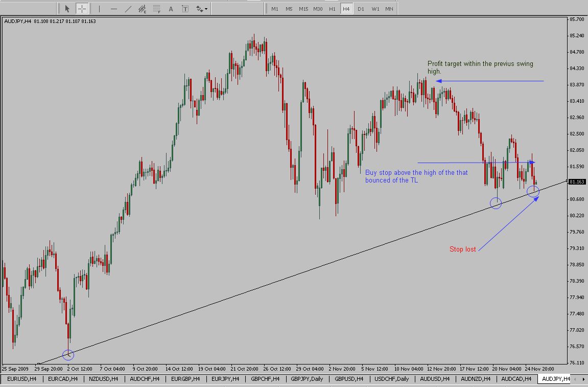Image resolution: width=588 pixels, height=387 pixels.
Task: Activate the crosshair tool
Action: (x=82, y=9)
